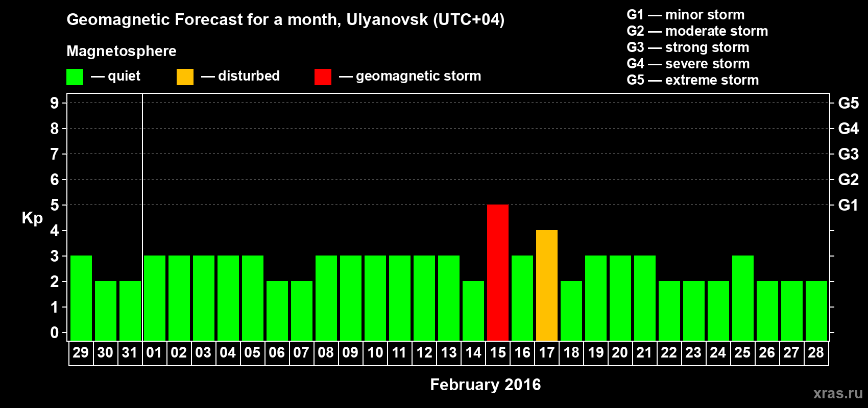
Task: Click Kp value 9 on left axis
Action: (55, 103)
